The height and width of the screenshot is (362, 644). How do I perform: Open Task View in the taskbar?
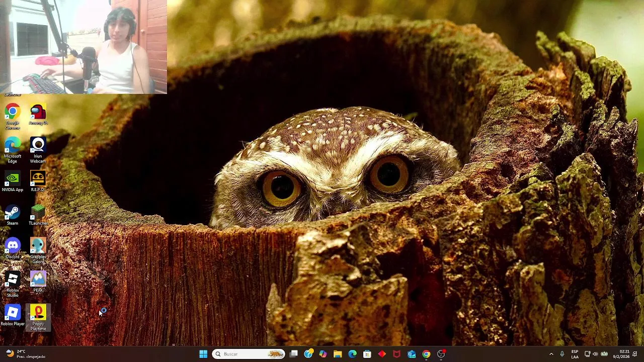pyautogui.click(x=294, y=354)
